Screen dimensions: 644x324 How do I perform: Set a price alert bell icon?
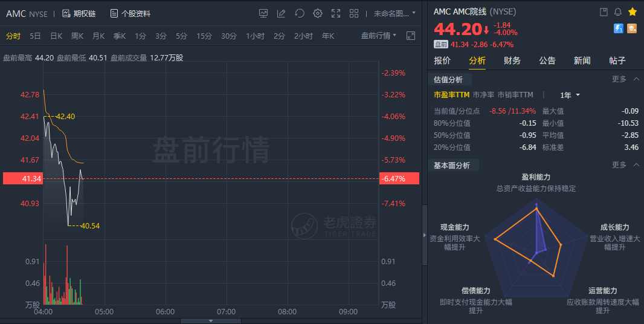pyautogui.click(x=617, y=12)
